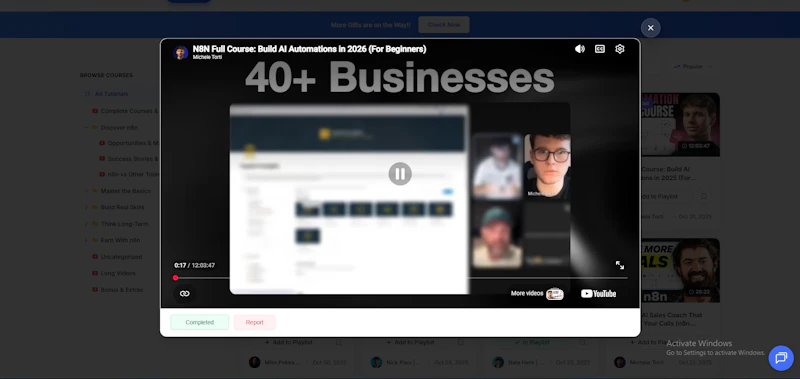This screenshot has height=379, width=800.
Task: Bookmark the Oct 31, 2025 course card
Action: [x=704, y=196]
